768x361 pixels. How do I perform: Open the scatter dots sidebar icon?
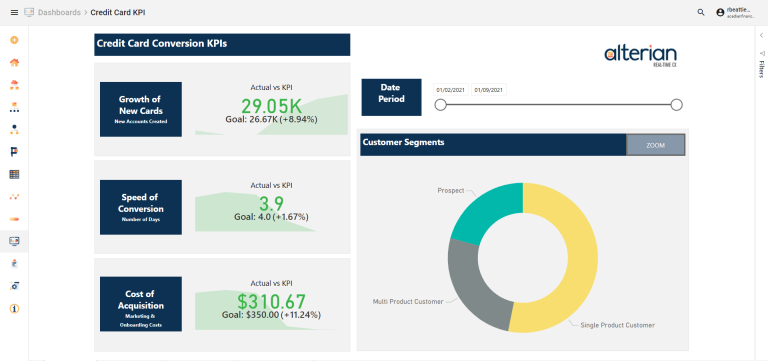(x=14, y=197)
